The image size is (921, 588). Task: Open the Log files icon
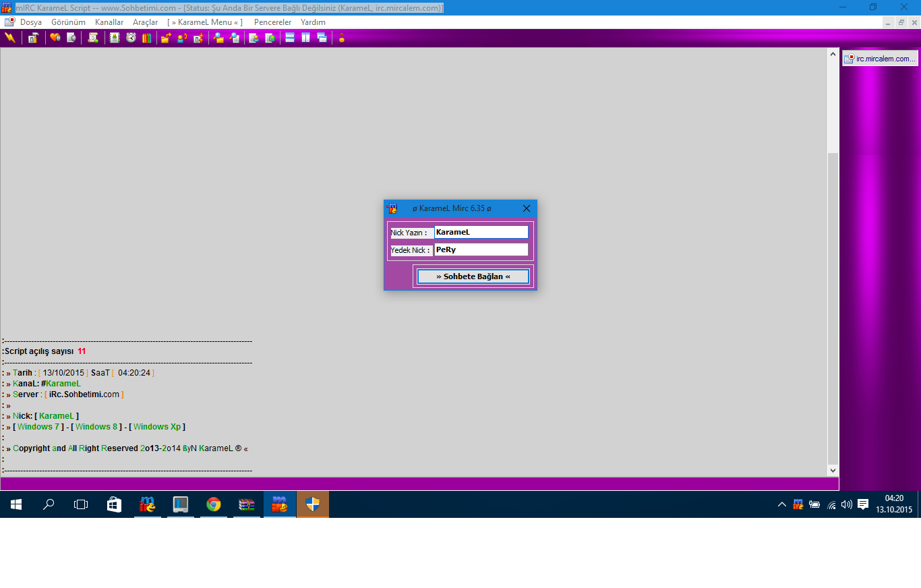click(x=235, y=38)
